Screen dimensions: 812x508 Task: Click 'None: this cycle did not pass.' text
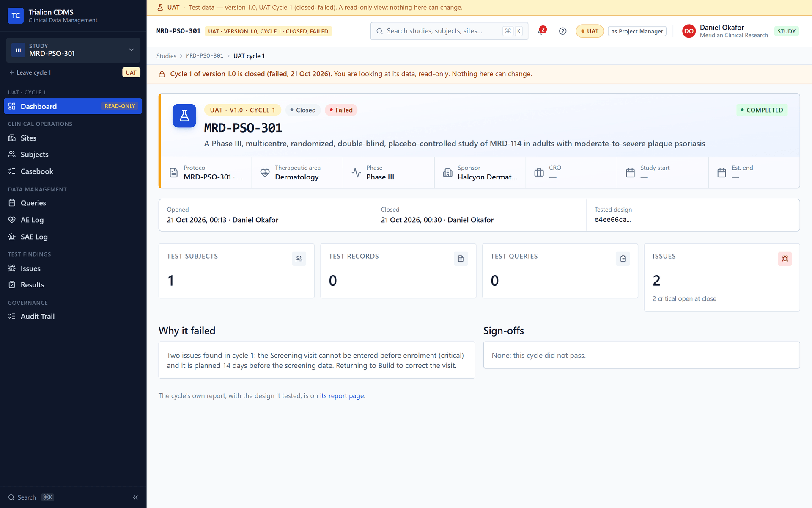coord(538,356)
